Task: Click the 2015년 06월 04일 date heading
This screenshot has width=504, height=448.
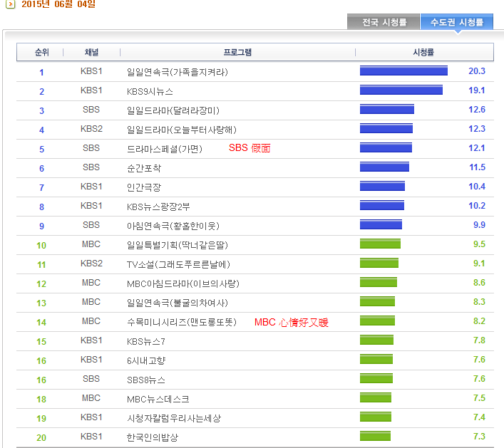Action: (58, 4)
